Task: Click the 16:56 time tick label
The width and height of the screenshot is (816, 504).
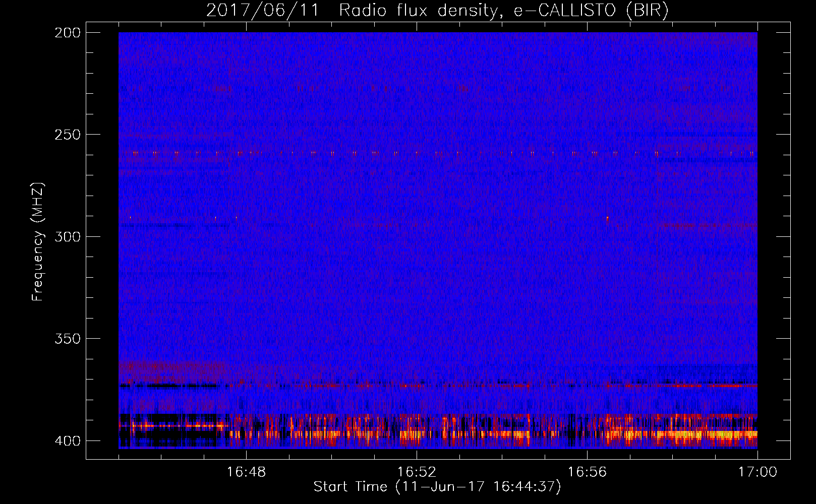Action: click(x=587, y=472)
